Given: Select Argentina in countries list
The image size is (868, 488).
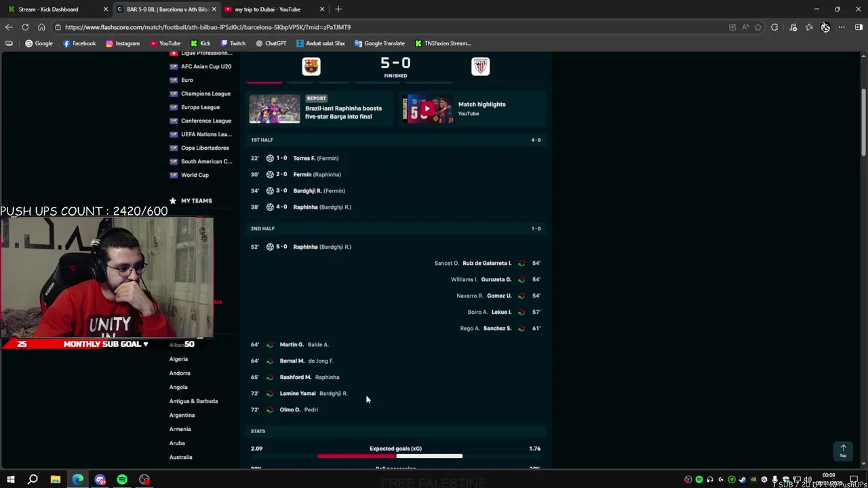Looking at the screenshot, I should tap(182, 415).
